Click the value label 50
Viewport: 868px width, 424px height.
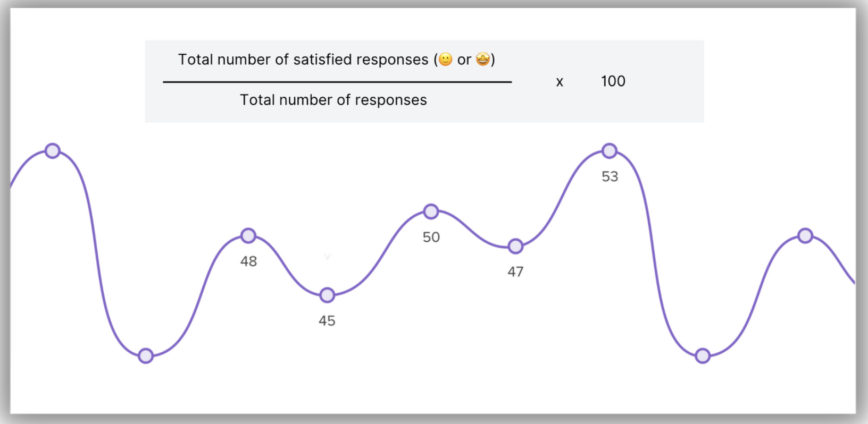coord(431,237)
